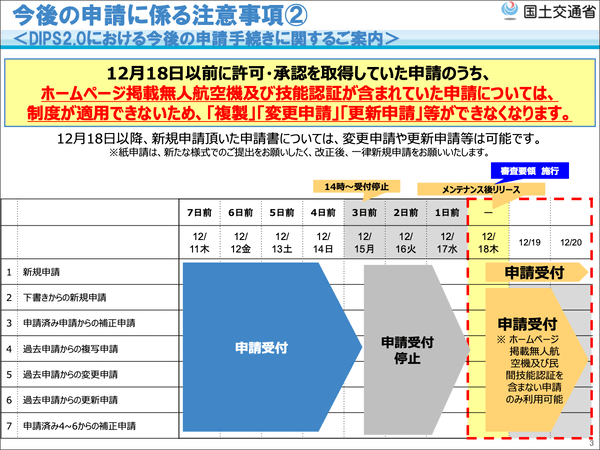Screen dimensions: 600x450
Task: Click row 6 label 過去申請からの更新申請
Action: point(70,400)
